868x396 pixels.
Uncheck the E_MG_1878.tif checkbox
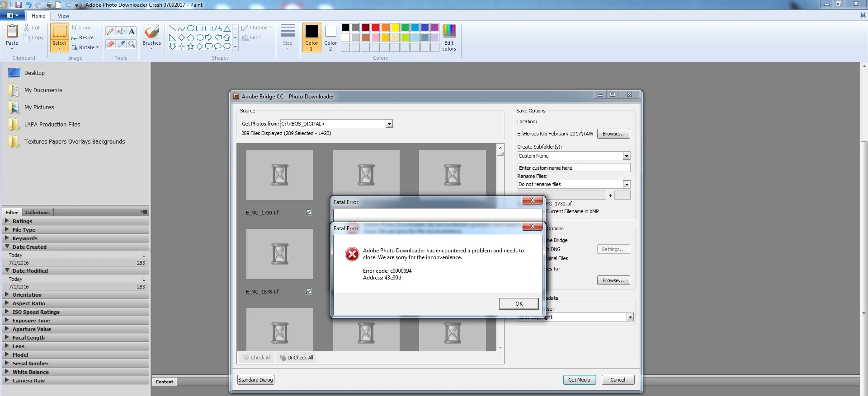point(309,291)
